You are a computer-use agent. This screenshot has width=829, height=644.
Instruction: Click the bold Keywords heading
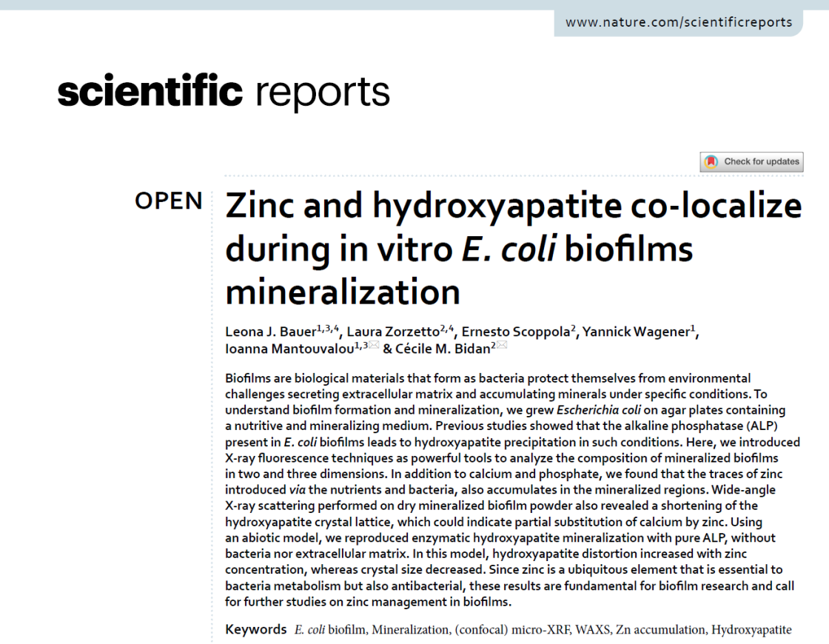(x=255, y=630)
